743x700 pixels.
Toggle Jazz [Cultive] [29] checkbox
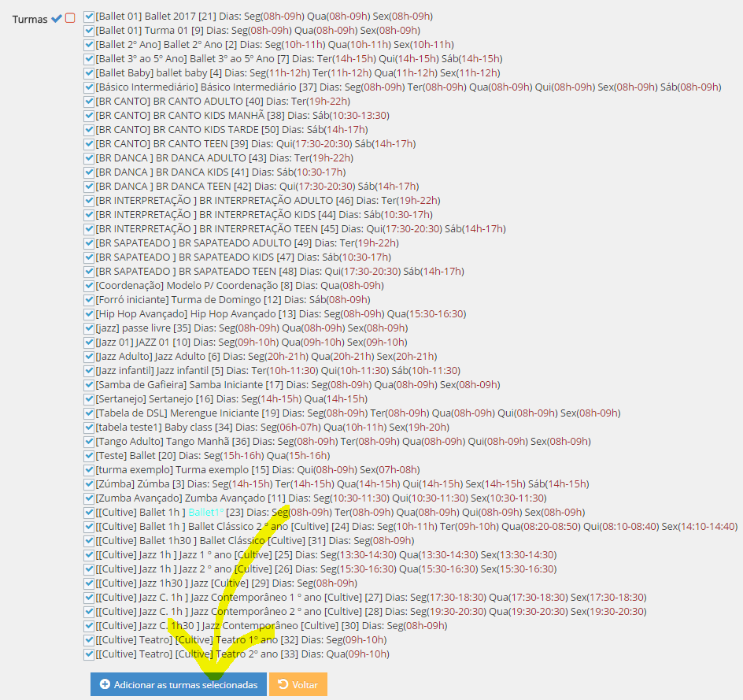[x=89, y=584]
